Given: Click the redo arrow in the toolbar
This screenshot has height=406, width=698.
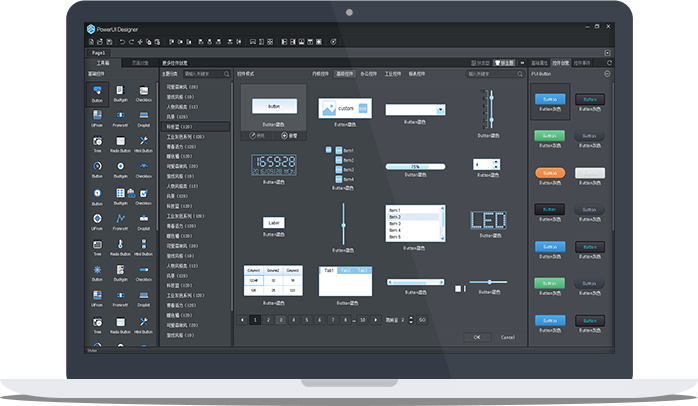Looking at the screenshot, I should (x=131, y=42).
